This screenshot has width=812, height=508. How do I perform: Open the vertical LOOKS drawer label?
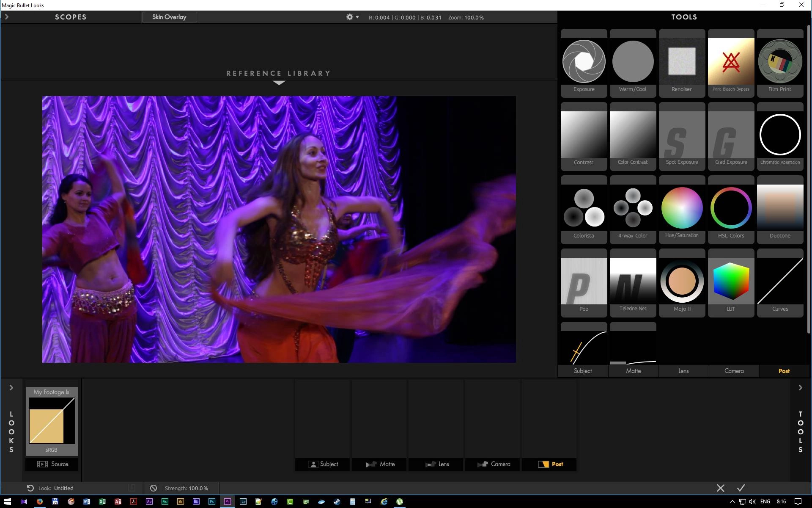coord(11,432)
